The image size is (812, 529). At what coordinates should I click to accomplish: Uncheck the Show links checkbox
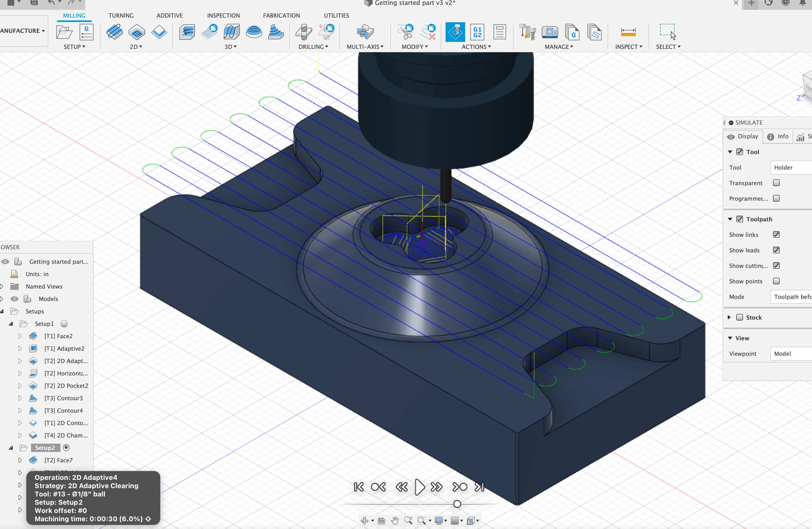pyautogui.click(x=776, y=235)
